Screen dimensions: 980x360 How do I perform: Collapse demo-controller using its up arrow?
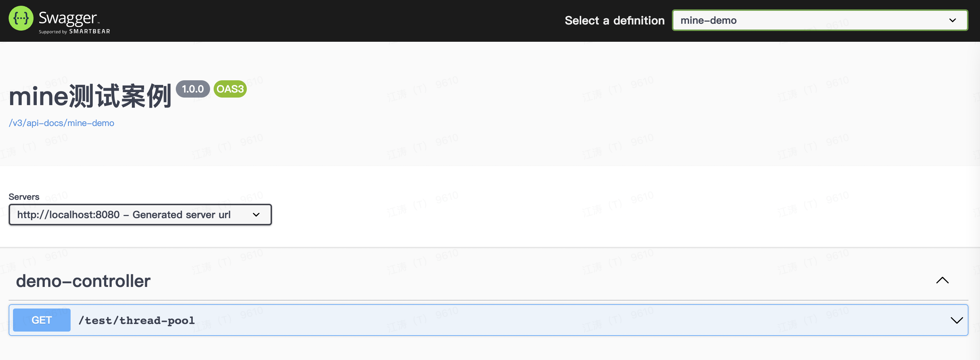(x=942, y=280)
